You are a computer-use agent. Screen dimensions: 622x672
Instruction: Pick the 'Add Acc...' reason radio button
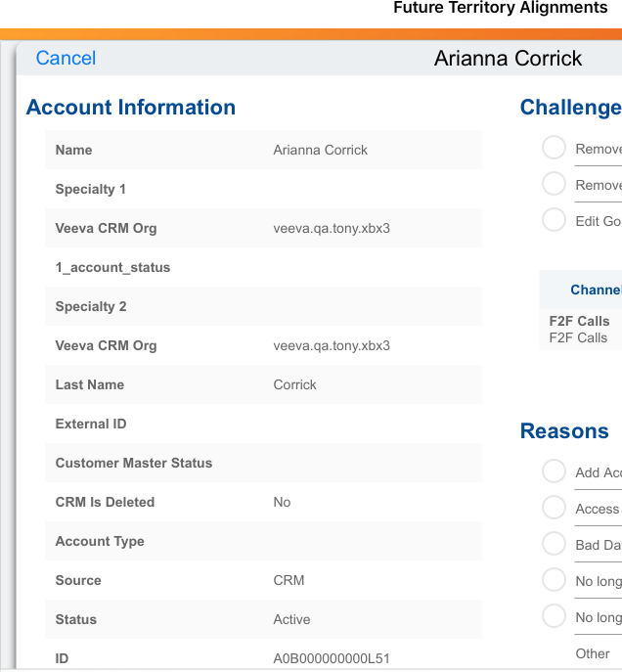555,471
